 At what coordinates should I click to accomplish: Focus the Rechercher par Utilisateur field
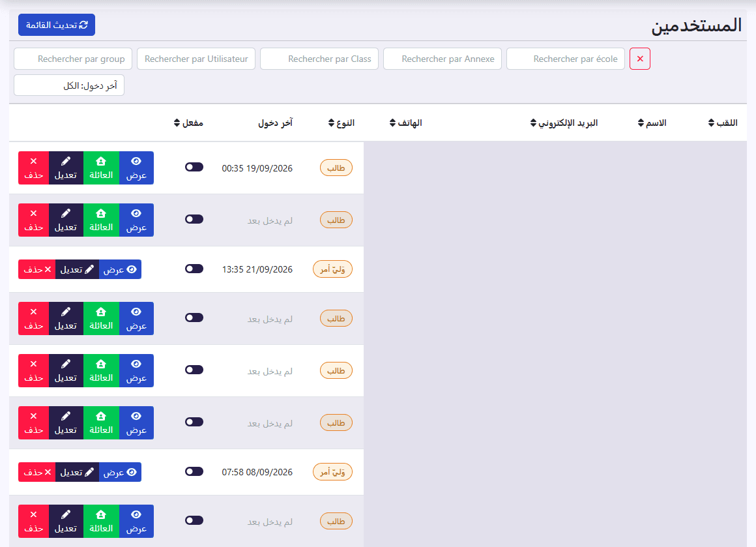(196, 59)
